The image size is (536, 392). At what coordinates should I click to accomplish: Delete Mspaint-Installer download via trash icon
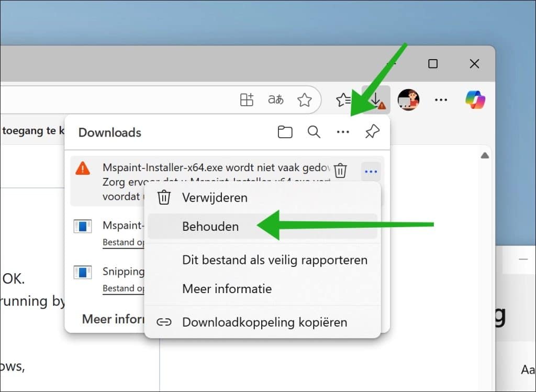[x=340, y=171]
